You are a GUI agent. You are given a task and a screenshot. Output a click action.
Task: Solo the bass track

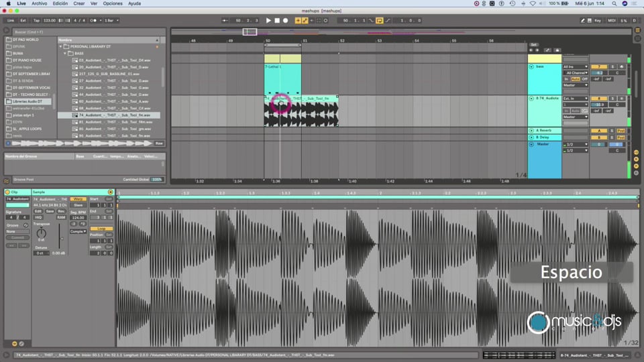pos(612,66)
